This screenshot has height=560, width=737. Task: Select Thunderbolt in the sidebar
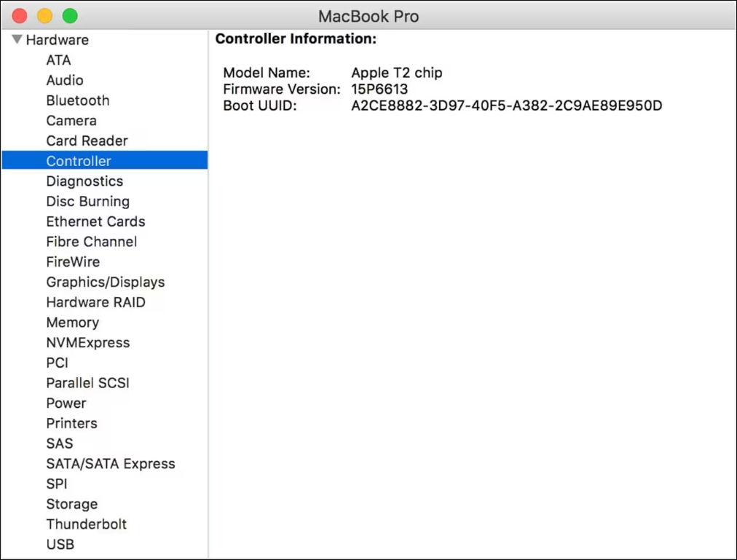(87, 525)
